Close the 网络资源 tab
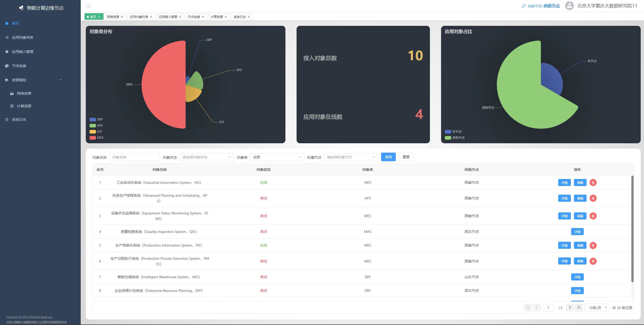The height and width of the screenshot is (325, 644). point(122,17)
